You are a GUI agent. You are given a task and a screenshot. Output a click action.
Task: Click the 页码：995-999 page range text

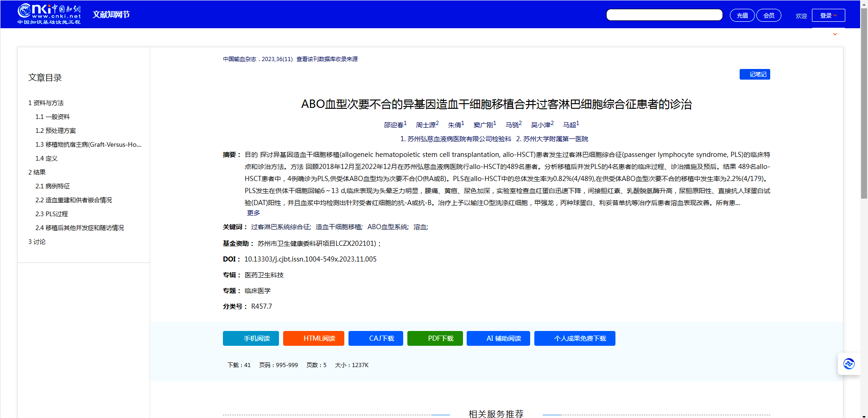279,365
